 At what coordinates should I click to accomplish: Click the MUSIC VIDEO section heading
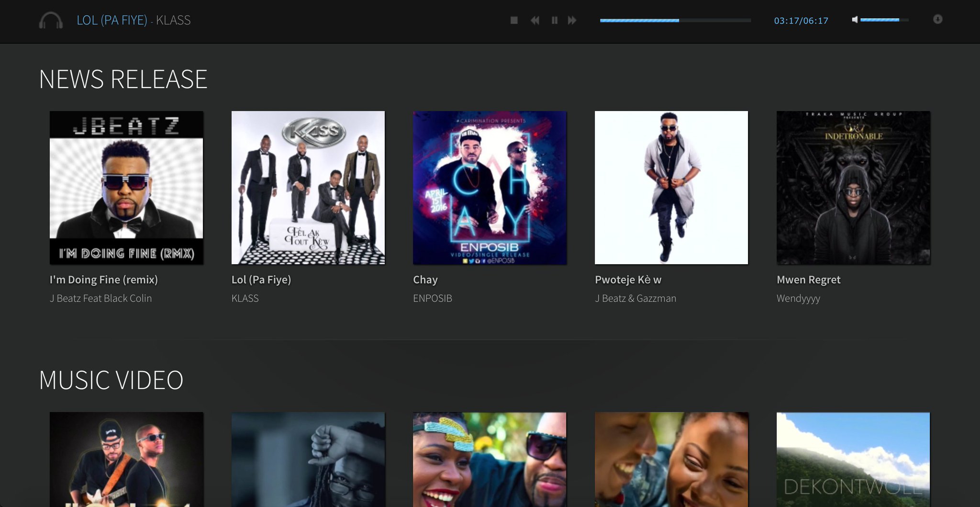111,380
